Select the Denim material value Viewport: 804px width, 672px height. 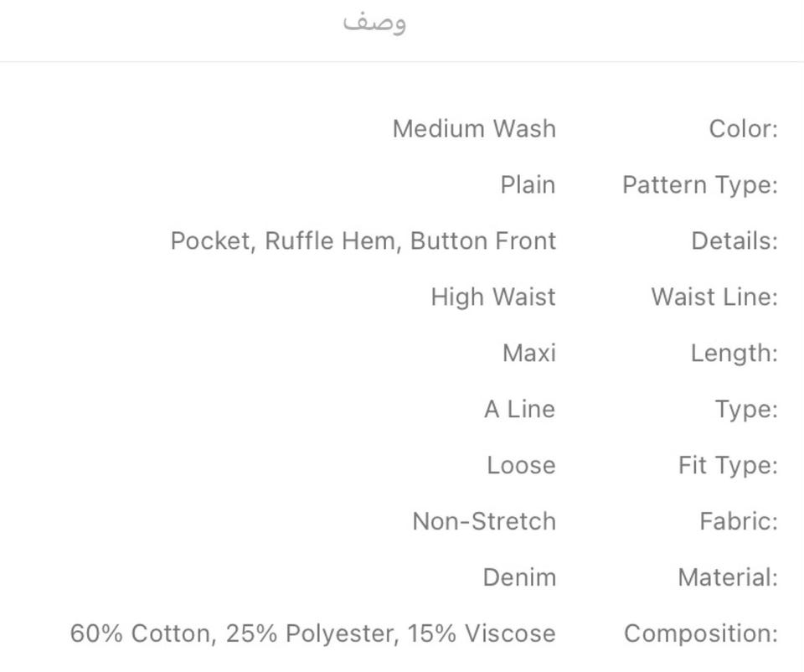pyautogui.click(x=519, y=578)
